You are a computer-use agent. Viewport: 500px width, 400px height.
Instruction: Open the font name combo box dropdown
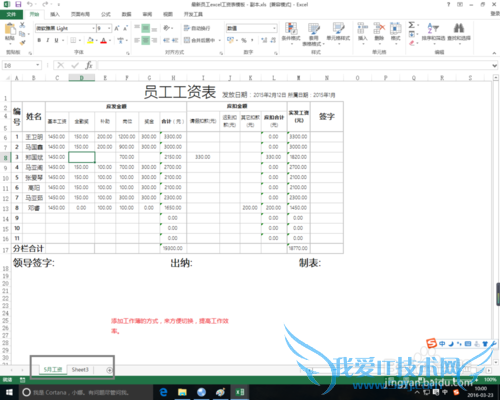pos(93,28)
